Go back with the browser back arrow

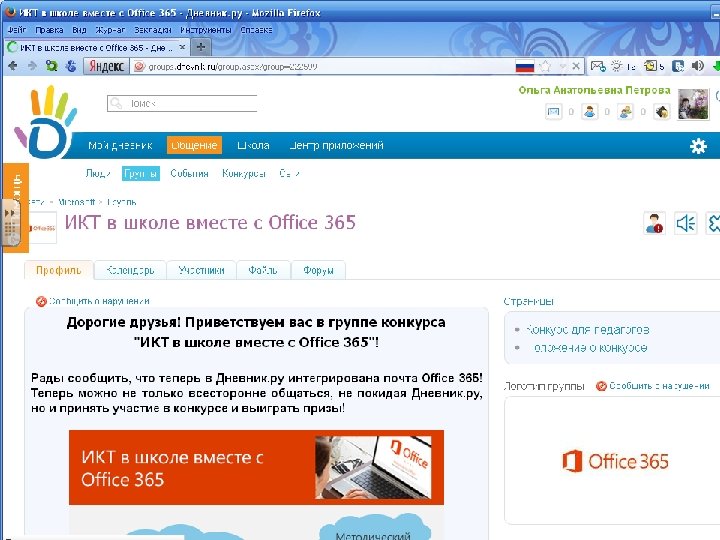(x=13, y=66)
